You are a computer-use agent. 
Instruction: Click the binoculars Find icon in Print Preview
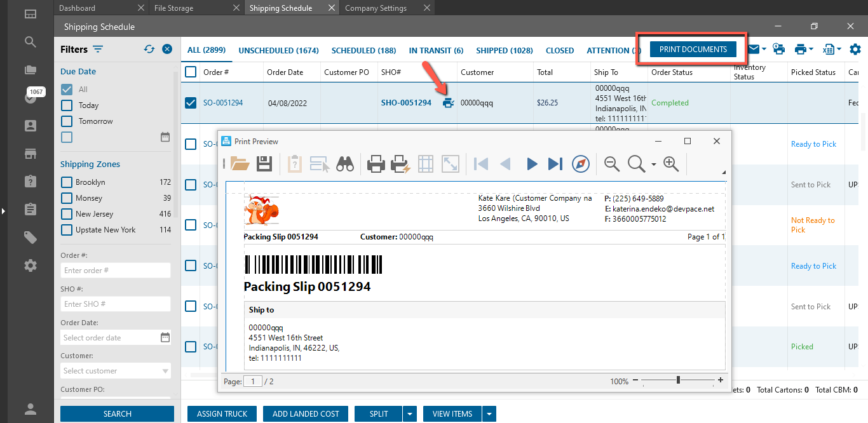pyautogui.click(x=345, y=164)
